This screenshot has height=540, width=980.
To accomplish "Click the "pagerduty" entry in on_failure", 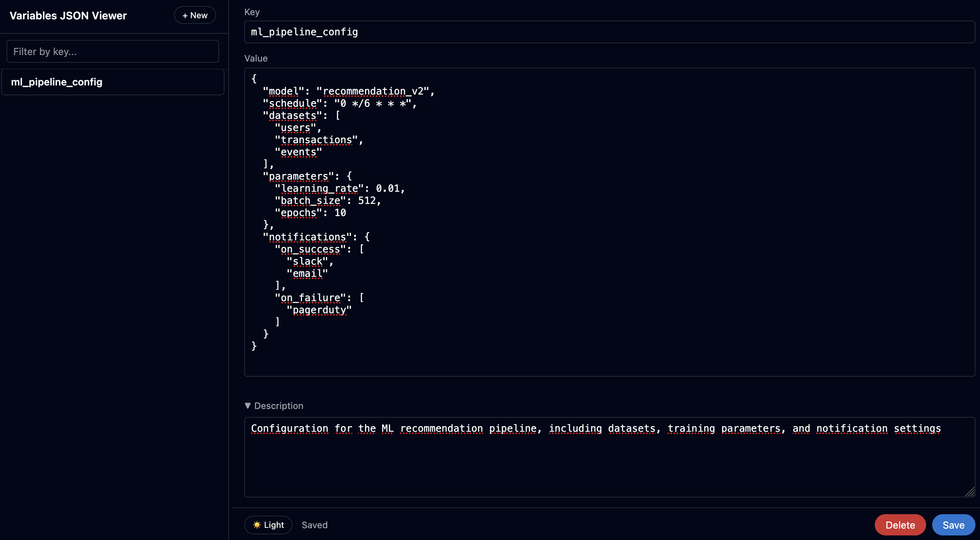I will click(x=319, y=310).
